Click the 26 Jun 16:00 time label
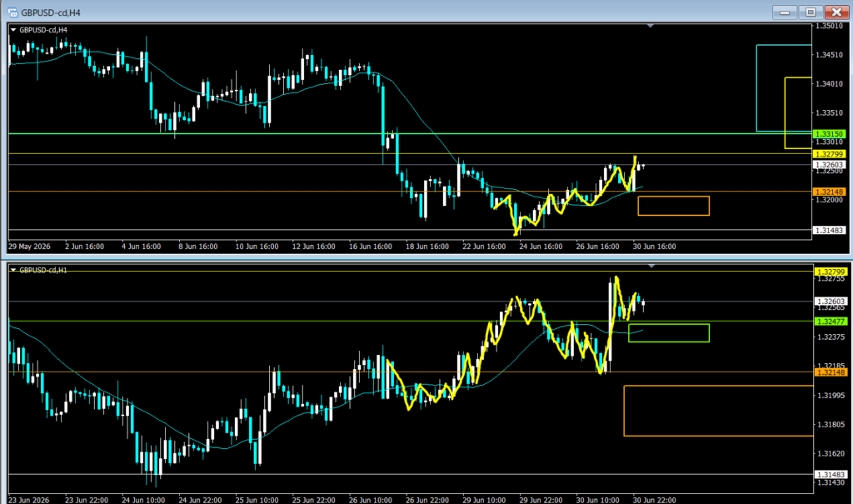 click(x=597, y=247)
